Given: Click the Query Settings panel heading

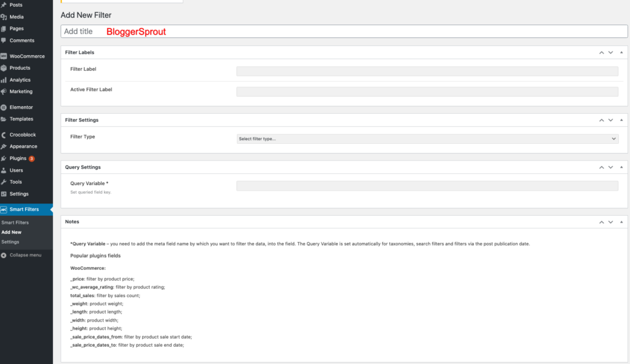Looking at the screenshot, I should (x=83, y=167).
